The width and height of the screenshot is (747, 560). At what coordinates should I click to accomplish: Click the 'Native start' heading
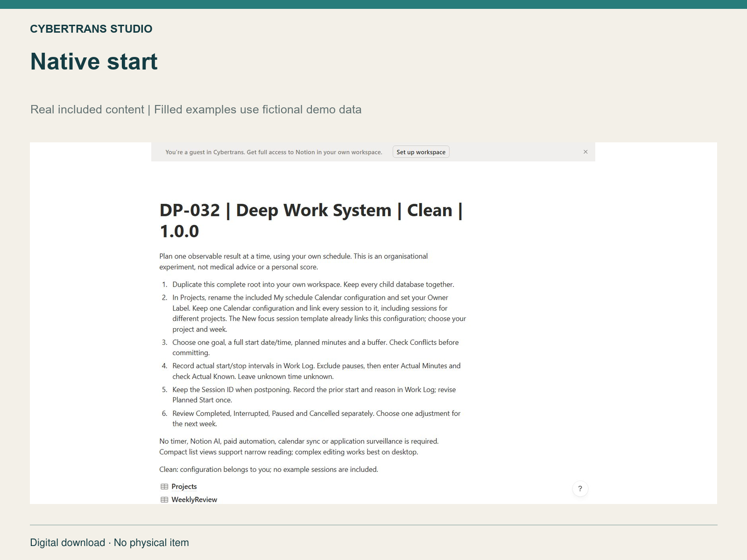coord(94,61)
